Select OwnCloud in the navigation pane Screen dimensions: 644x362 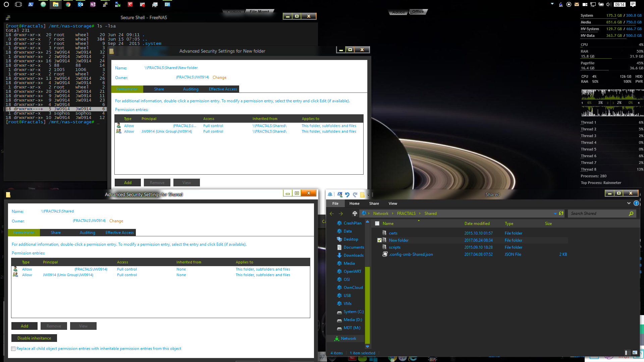(x=353, y=288)
